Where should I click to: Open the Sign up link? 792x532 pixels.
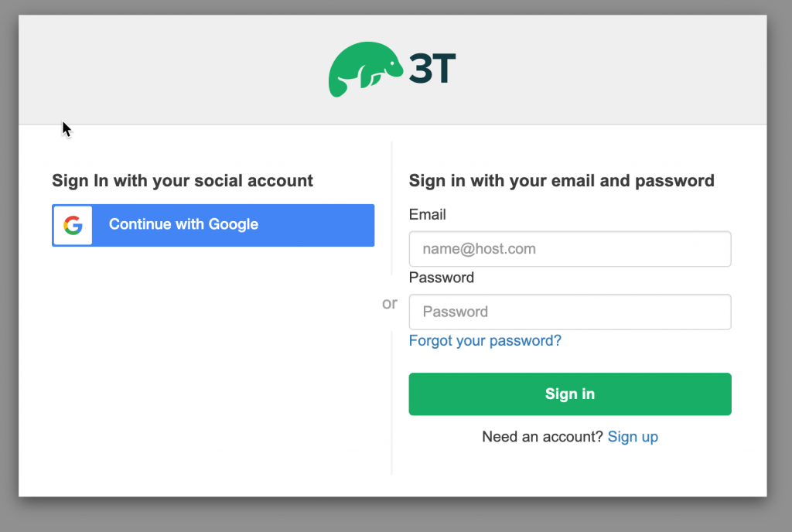coord(633,437)
